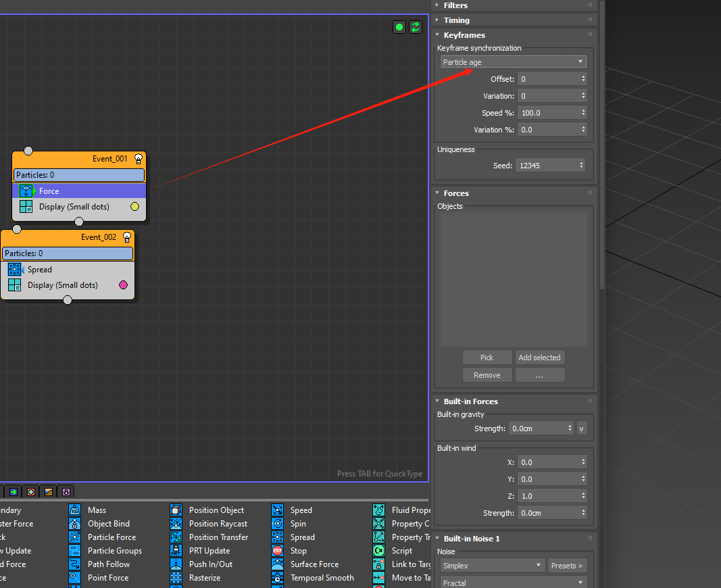Switch to the green arrow operator category tab
This screenshot has height=588, width=721.
coord(13,492)
